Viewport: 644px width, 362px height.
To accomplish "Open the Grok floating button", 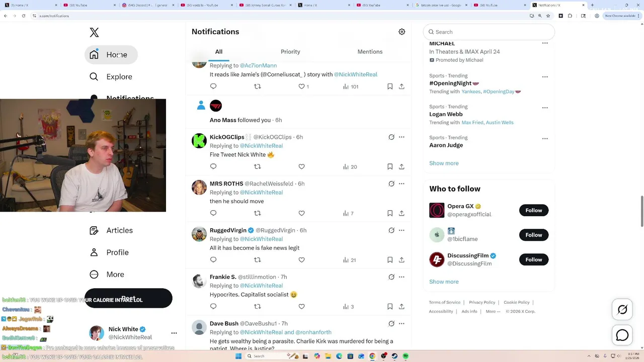I will point(622,310).
